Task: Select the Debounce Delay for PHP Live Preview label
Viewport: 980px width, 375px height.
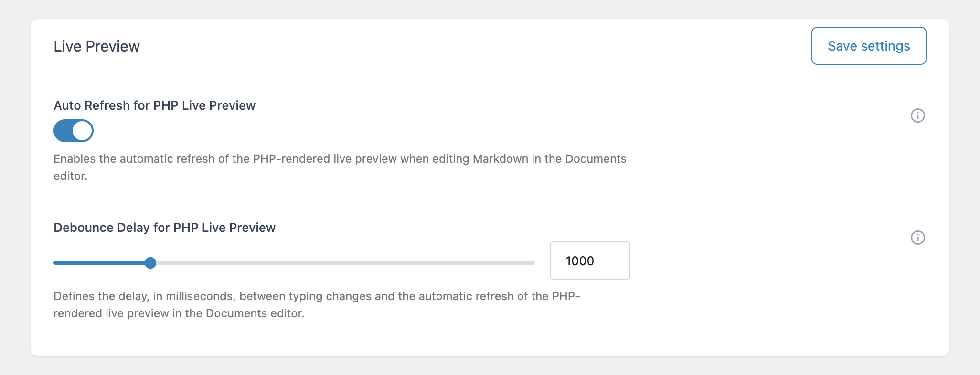Action: tap(164, 228)
